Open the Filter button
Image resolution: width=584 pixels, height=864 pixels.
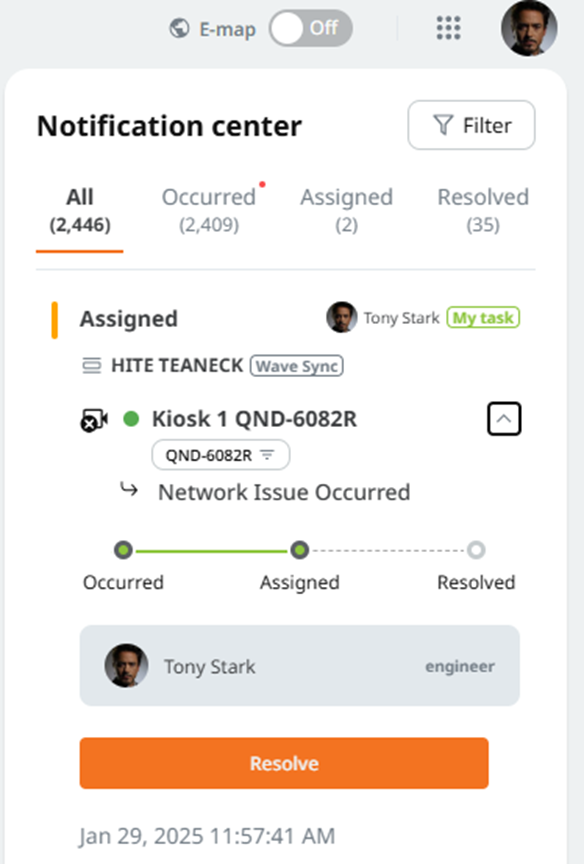pos(472,125)
